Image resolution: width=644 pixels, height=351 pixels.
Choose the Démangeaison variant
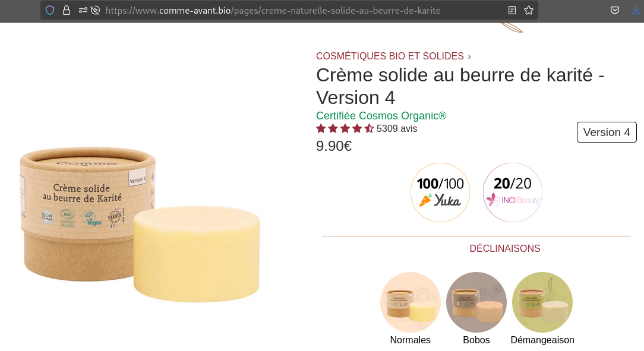pyautogui.click(x=542, y=302)
